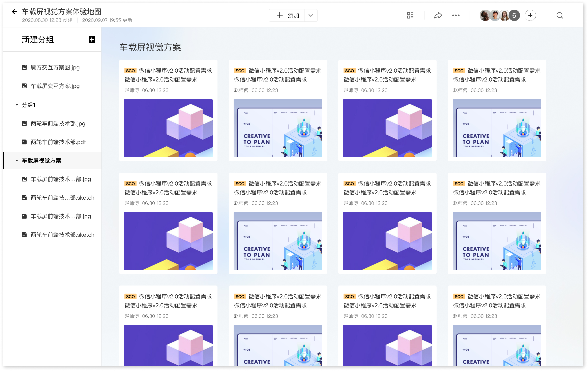Open third row second card thumbnail
This screenshot has width=588, height=371.
pyautogui.click(x=278, y=346)
